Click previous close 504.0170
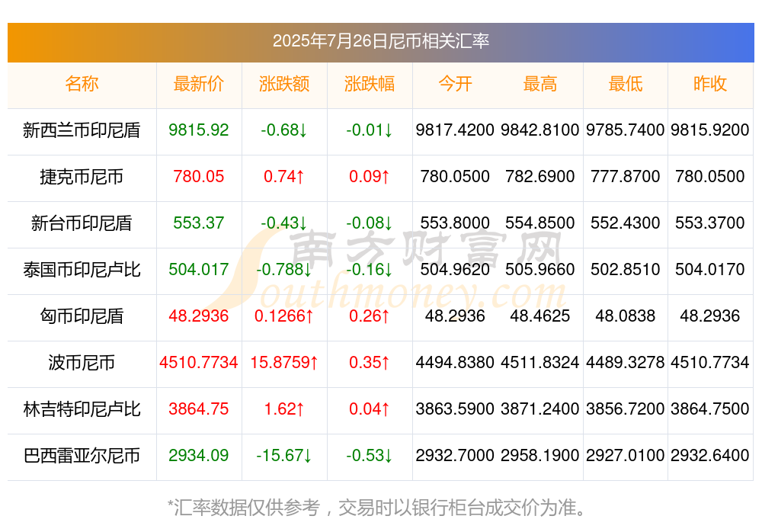Viewport: 762px width, 532px height. (710, 269)
